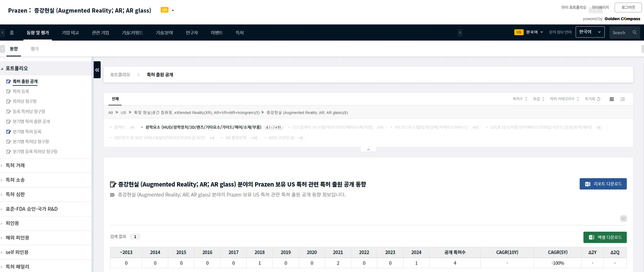Image resolution: width=644 pixels, height=272 pixels.
Task: Open the 특허 menu in navigation
Action: point(240,33)
